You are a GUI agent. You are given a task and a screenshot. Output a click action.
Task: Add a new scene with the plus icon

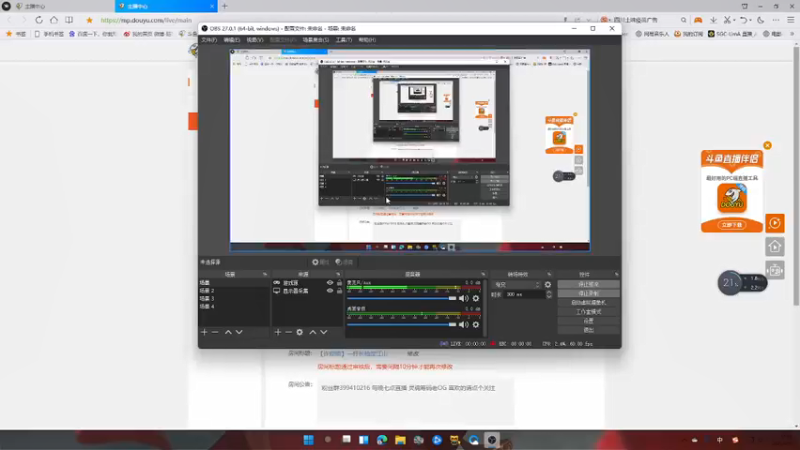pos(204,332)
